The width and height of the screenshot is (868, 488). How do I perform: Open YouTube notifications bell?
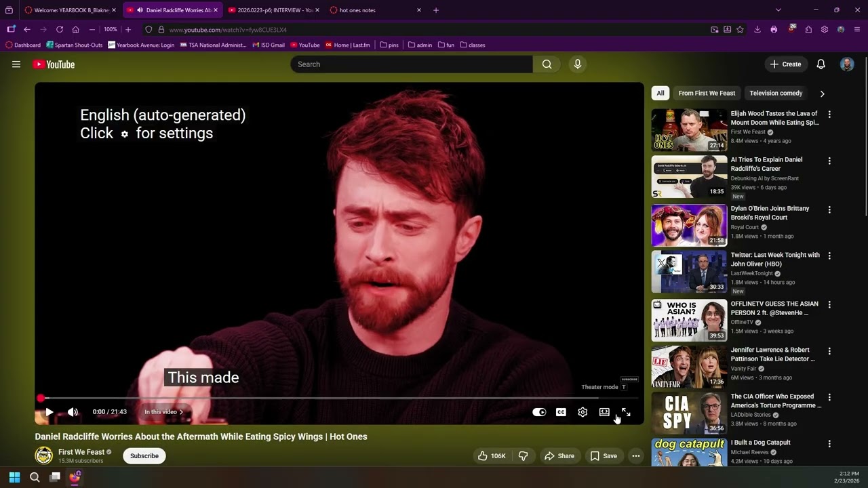821,64
